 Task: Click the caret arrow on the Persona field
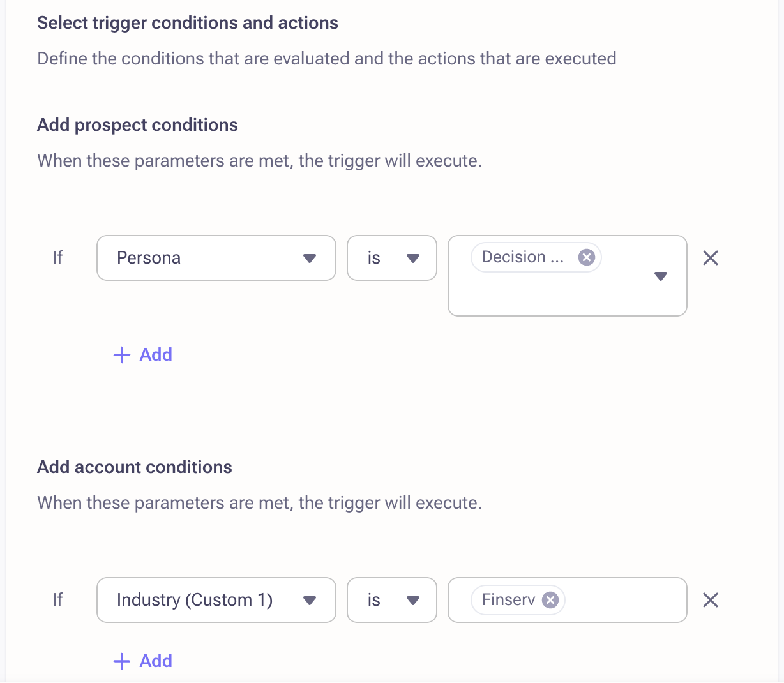(x=310, y=258)
